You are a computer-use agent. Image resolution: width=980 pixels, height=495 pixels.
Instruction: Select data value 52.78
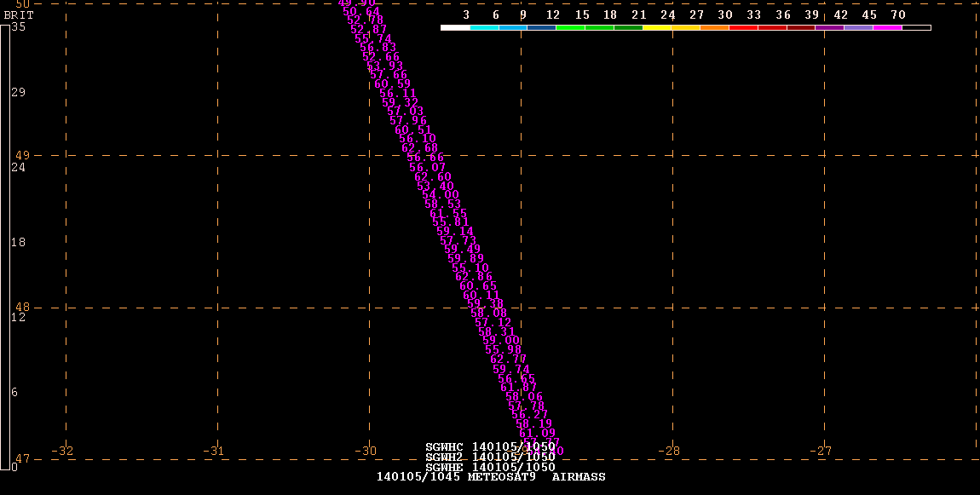(x=365, y=20)
